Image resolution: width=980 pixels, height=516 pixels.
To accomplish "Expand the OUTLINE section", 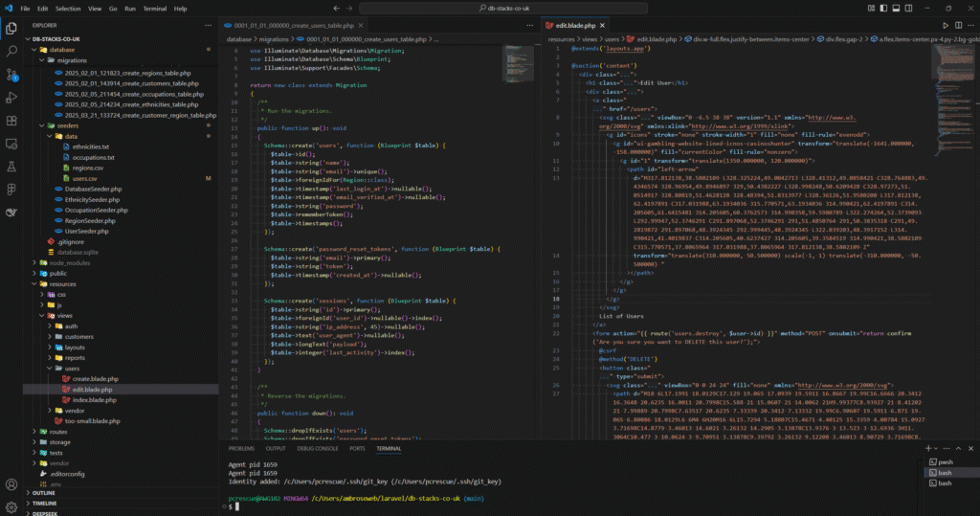I will click(x=43, y=493).
